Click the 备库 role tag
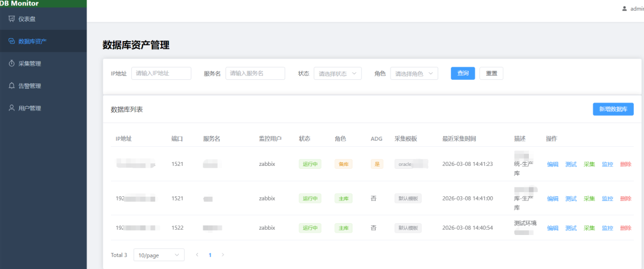The width and height of the screenshot is (644, 269). click(343, 164)
